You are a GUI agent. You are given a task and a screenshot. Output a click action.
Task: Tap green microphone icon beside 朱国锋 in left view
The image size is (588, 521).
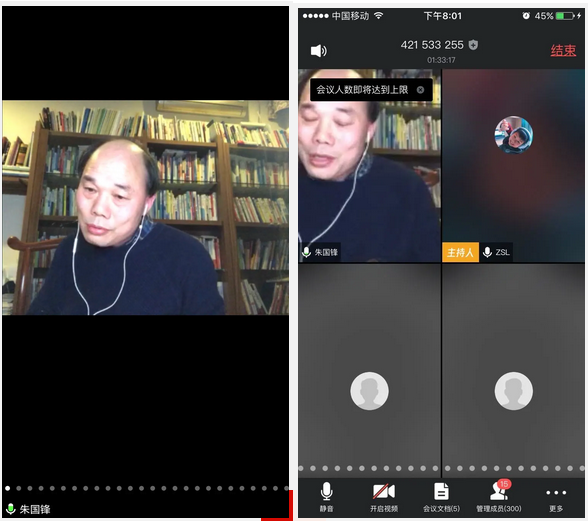pyautogui.click(x=10, y=509)
